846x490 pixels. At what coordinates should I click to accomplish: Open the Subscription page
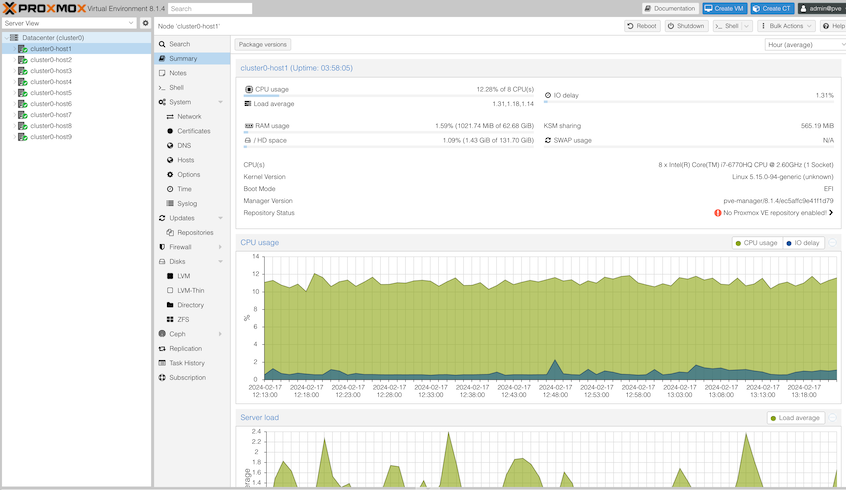click(x=187, y=377)
